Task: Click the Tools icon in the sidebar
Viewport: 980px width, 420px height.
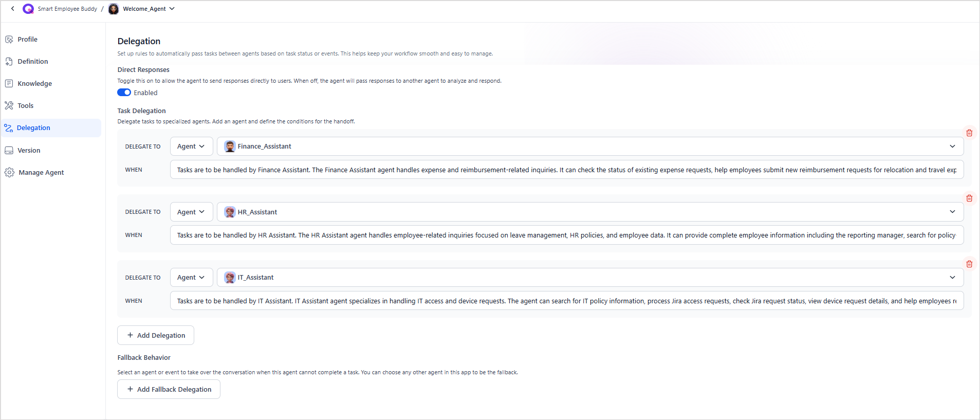Action: click(9, 105)
